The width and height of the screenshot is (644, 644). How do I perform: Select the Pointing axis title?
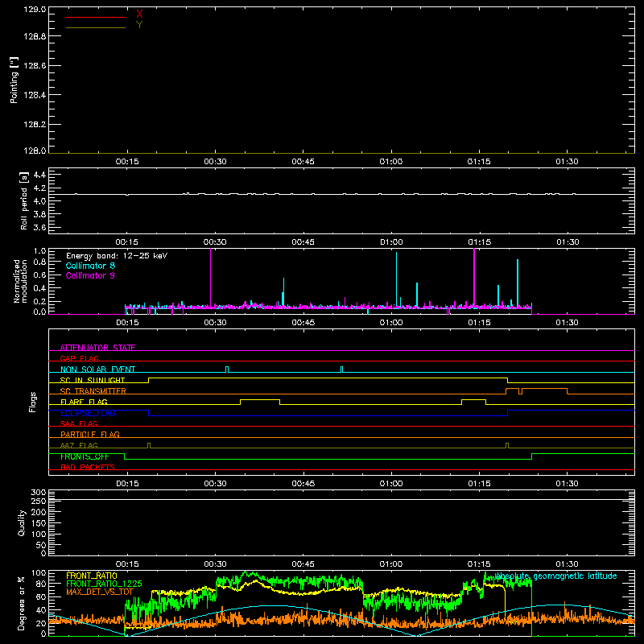[14, 80]
